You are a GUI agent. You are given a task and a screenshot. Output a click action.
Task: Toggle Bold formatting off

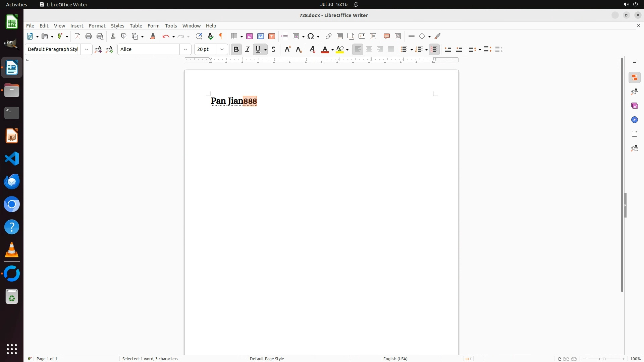(x=236, y=49)
